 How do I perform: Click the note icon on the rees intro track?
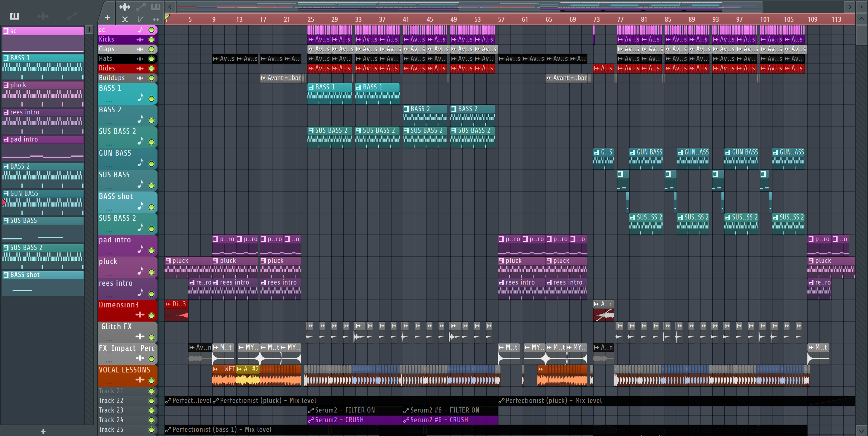140,293
